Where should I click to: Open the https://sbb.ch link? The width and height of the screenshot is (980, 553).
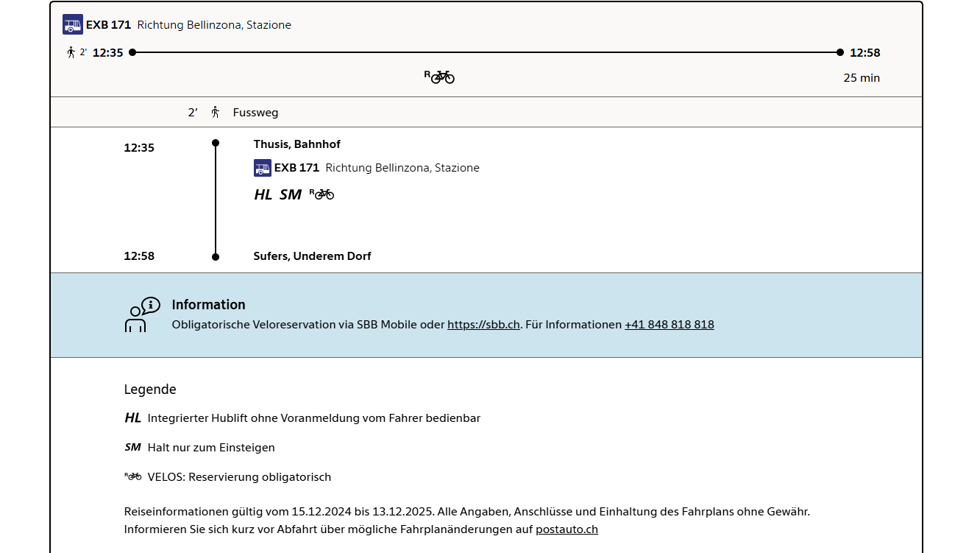point(483,325)
